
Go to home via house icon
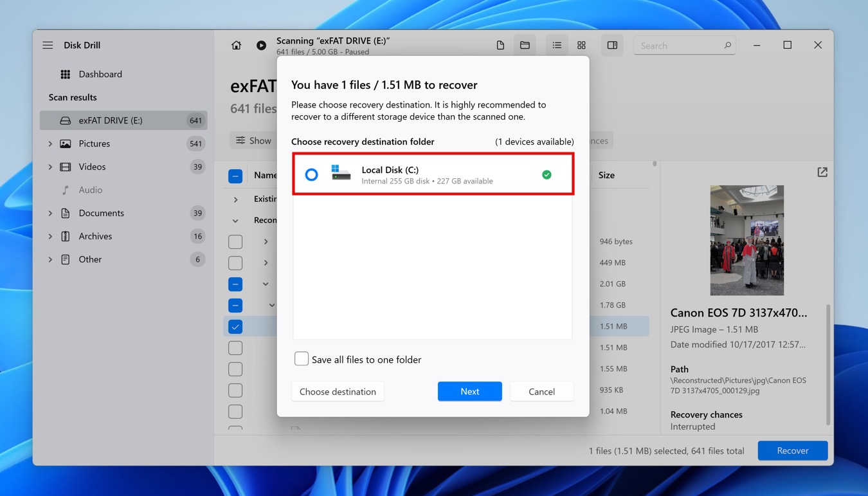click(236, 46)
